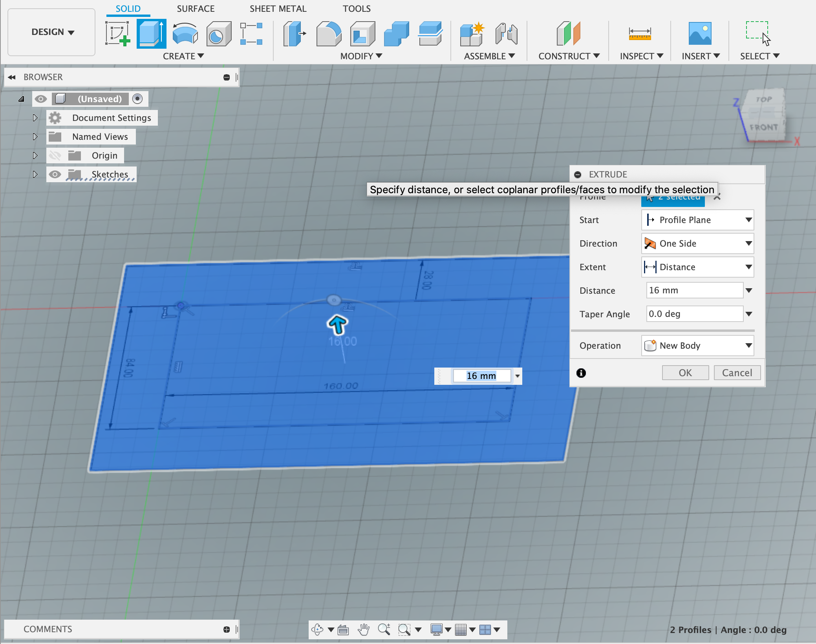The height and width of the screenshot is (644, 816).
Task: Click the Create Sketch icon
Action: [x=117, y=34]
